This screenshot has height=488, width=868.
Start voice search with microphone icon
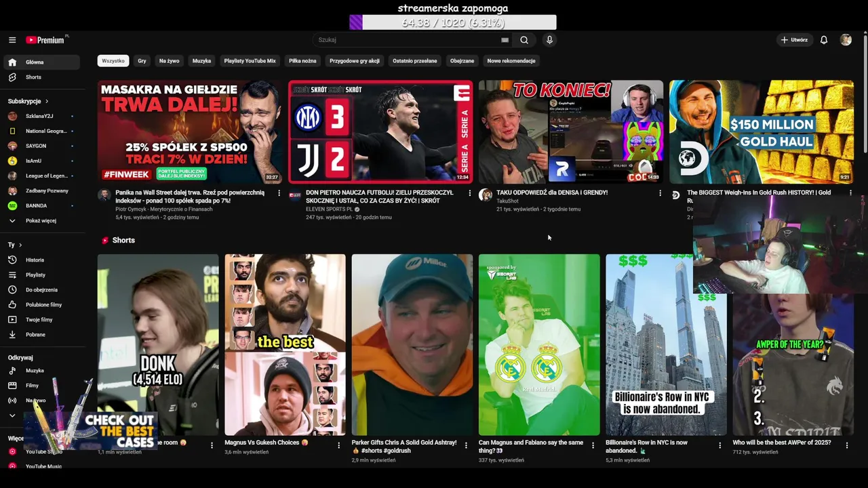(x=549, y=40)
